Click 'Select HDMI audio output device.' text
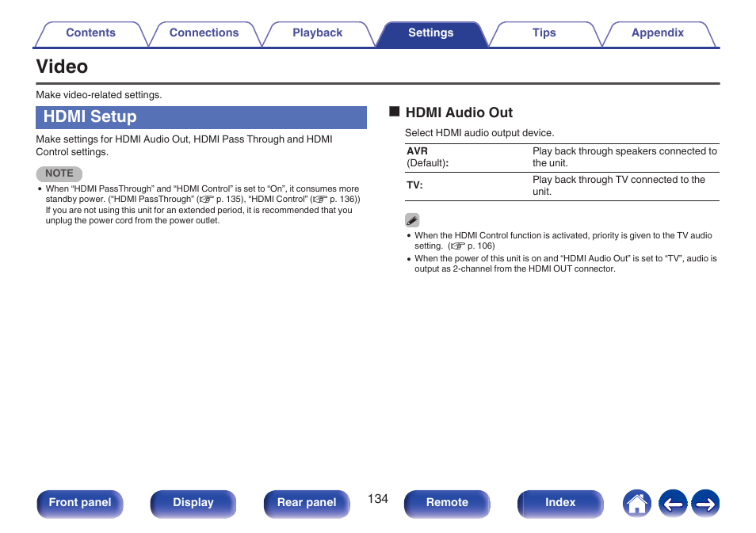This screenshot has width=756, height=533. [479, 133]
